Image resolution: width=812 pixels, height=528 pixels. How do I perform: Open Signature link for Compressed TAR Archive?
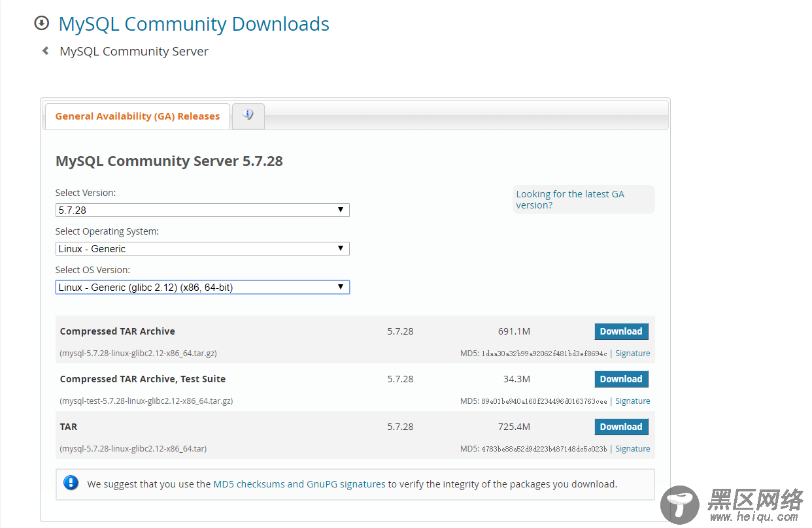point(632,354)
